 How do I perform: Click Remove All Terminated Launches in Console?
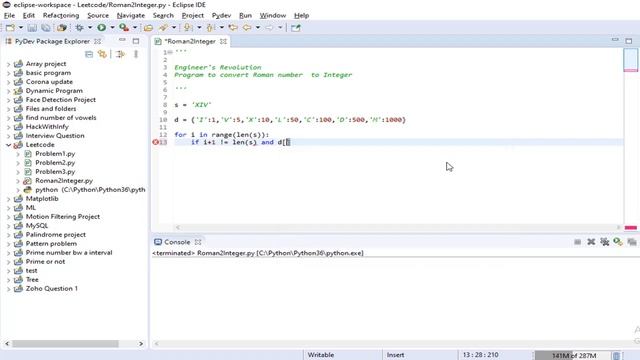604,242
